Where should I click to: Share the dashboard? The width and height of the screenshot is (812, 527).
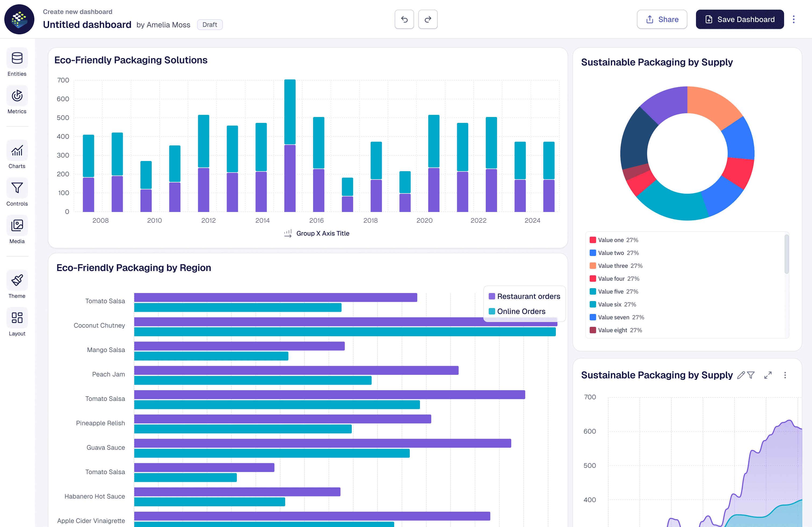(x=662, y=19)
